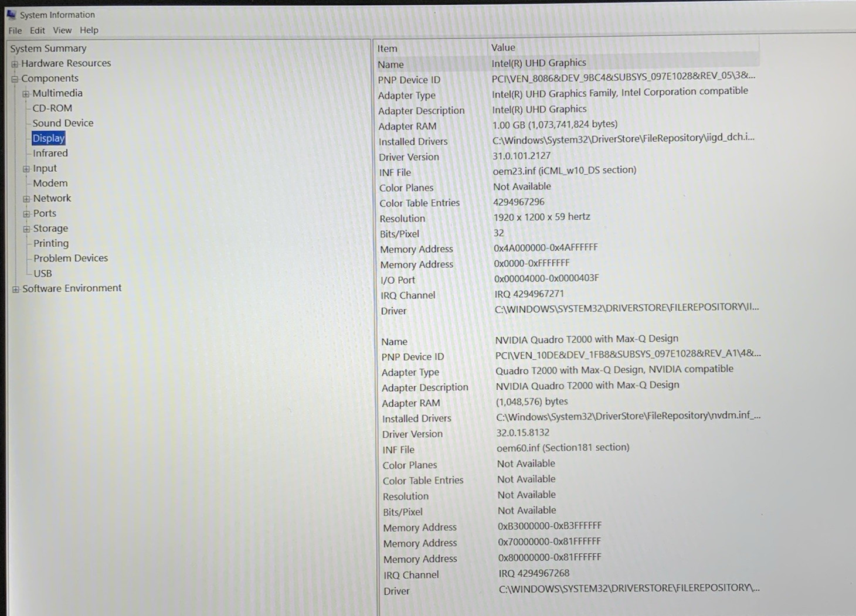Screen dimensions: 856x616
Task: Open the Edit menu
Action: point(38,30)
